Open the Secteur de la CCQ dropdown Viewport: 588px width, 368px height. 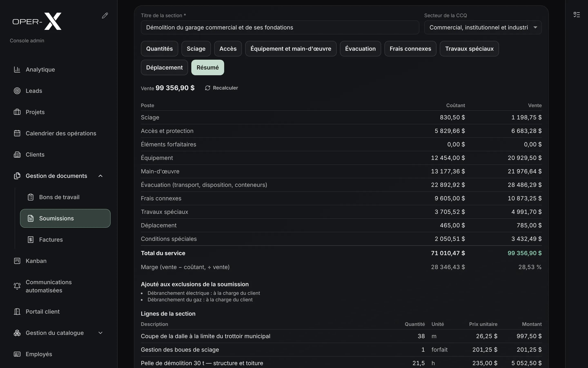point(483,28)
